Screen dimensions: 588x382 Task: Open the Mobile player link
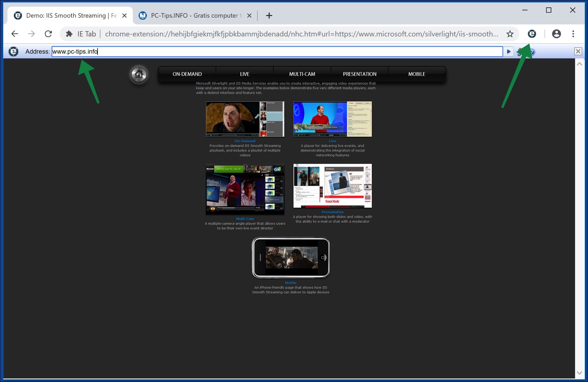point(291,282)
